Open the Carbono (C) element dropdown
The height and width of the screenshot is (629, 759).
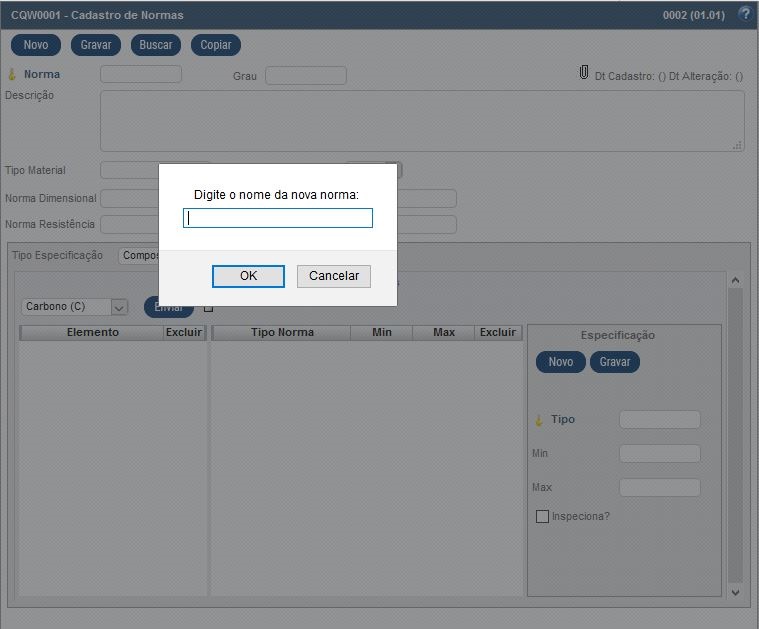[x=120, y=307]
